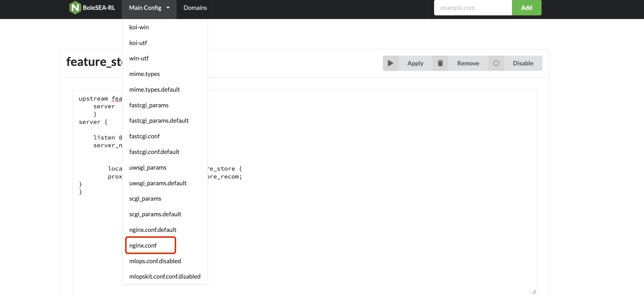Choose mime.types in the dropdown list
This screenshot has width=644, height=294.
click(144, 74)
